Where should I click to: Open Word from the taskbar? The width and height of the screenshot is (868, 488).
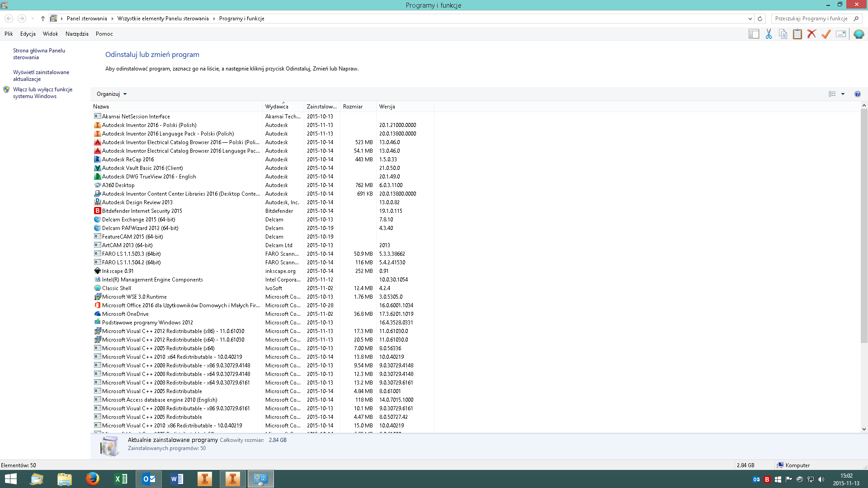click(177, 479)
